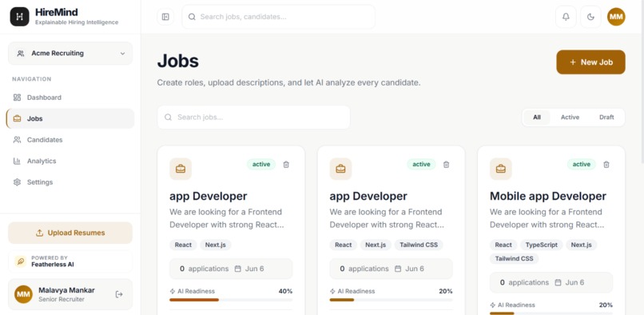The height and width of the screenshot is (315, 644).
Task: Click the New Job button
Action: coord(590,62)
